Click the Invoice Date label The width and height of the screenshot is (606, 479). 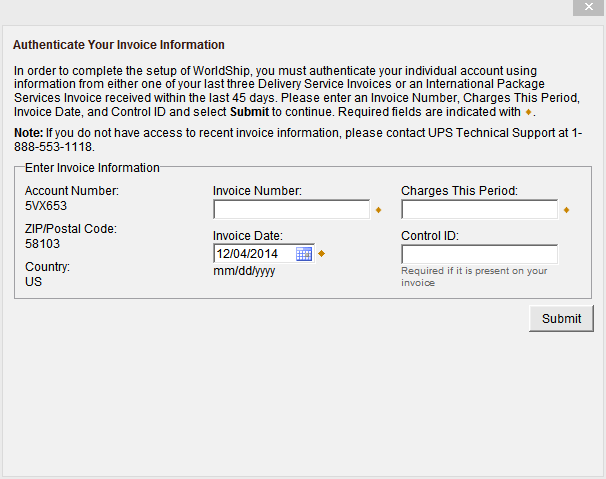(x=247, y=235)
